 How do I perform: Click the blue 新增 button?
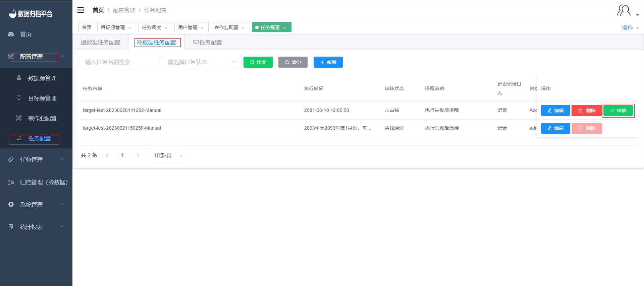tap(328, 62)
